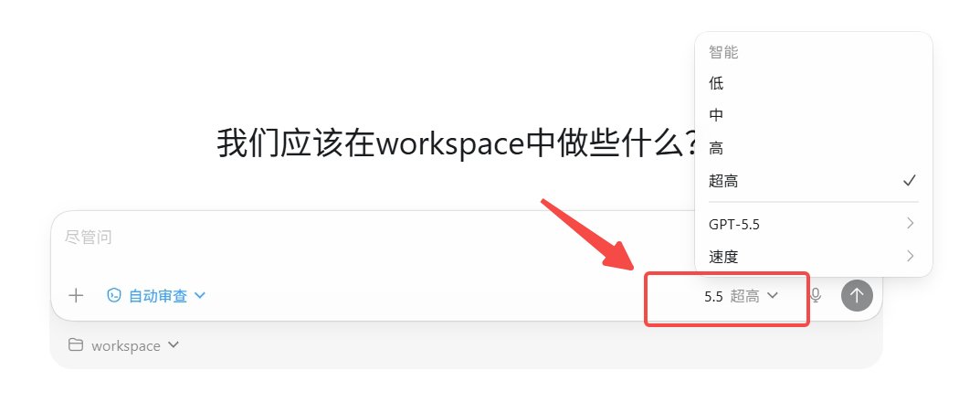
Task: Click the workspace label below the input
Action: pos(126,345)
